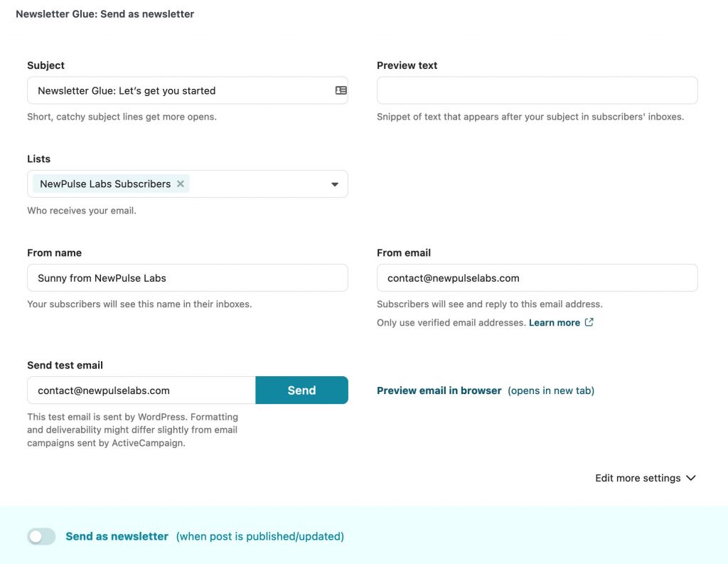Open Preview email in browser link
The image size is (728, 564).
coord(439,390)
